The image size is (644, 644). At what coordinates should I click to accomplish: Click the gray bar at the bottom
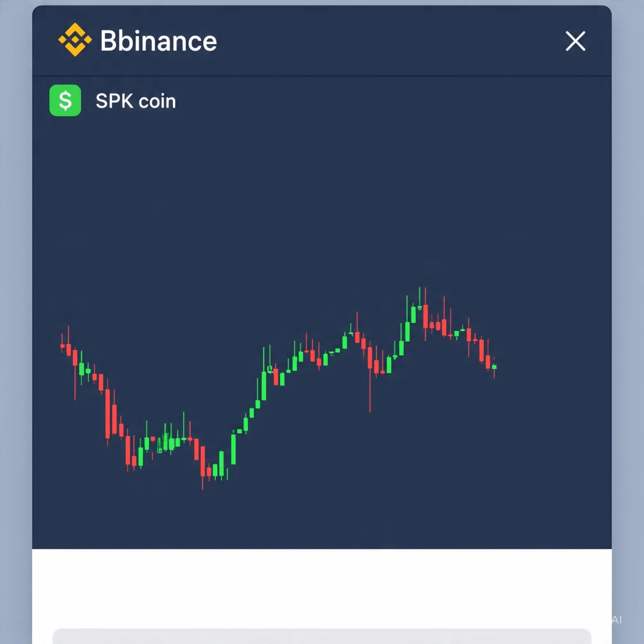322,636
